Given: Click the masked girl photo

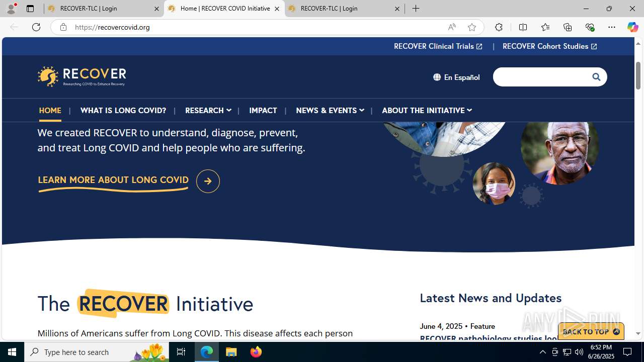Looking at the screenshot, I should (x=494, y=184).
